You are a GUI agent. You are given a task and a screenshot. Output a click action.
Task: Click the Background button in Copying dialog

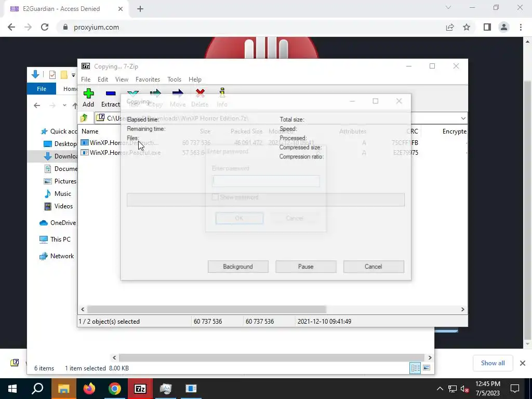point(238,267)
